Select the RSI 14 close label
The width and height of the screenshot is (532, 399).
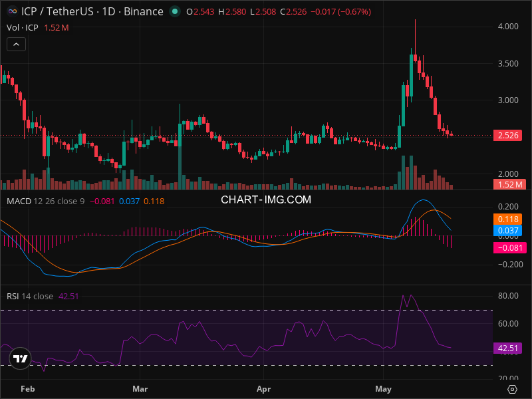click(30, 296)
